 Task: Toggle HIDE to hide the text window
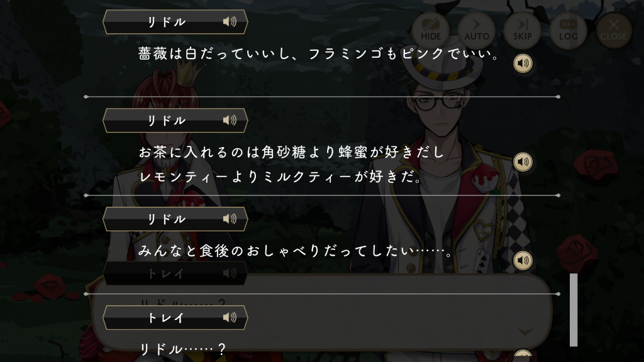(x=430, y=31)
